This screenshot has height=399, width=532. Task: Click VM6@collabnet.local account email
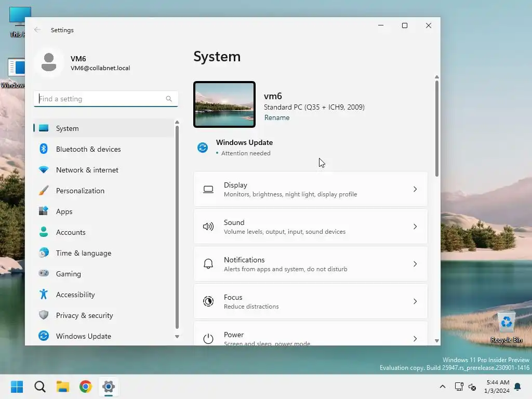[x=100, y=68]
